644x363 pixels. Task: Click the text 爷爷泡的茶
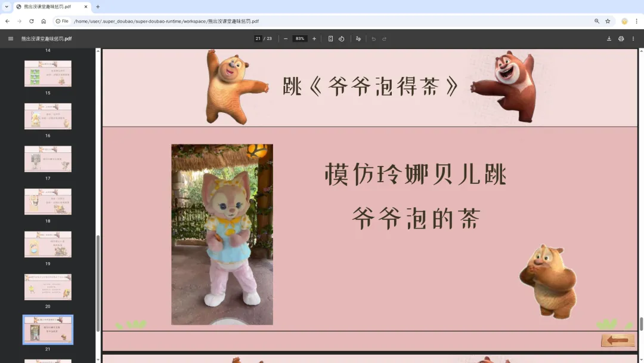click(x=416, y=219)
